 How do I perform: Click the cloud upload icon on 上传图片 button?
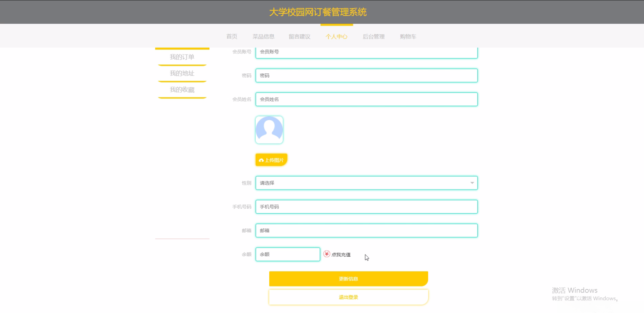coord(262,160)
